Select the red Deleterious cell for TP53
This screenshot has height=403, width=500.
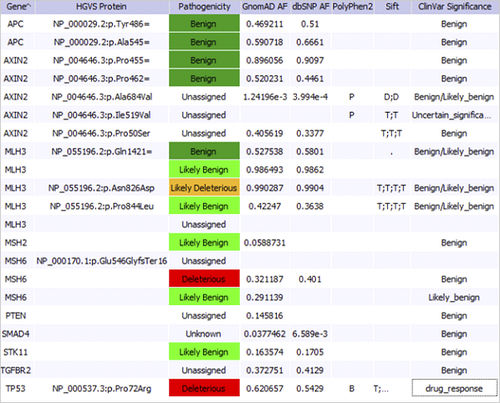[x=204, y=388]
